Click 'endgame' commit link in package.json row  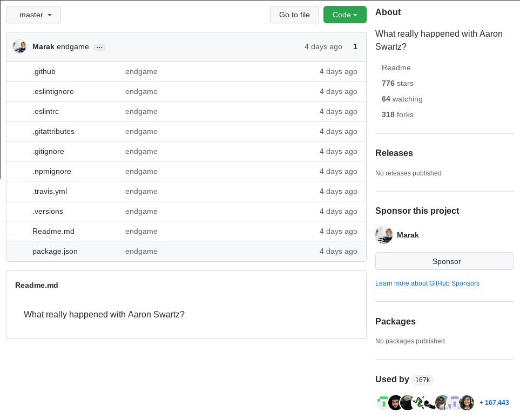coord(141,251)
